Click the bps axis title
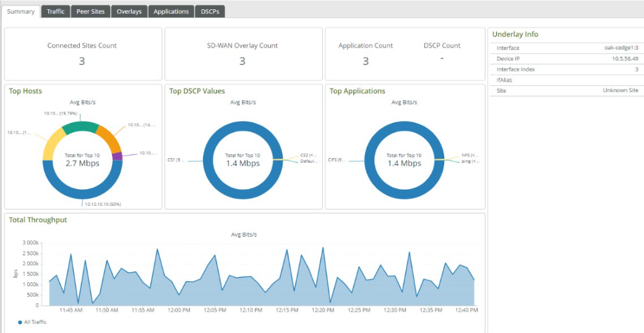Screen dimensions: 644x333 pos(15,274)
